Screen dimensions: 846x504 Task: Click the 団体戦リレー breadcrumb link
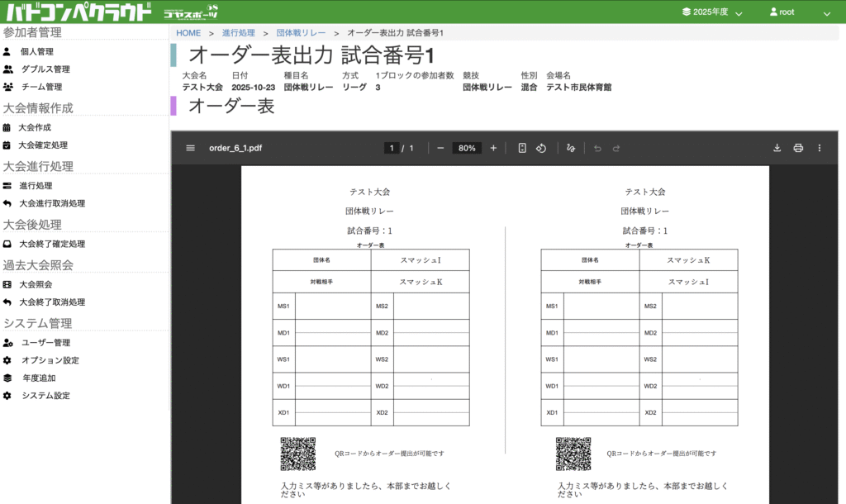pyautogui.click(x=301, y=33)
